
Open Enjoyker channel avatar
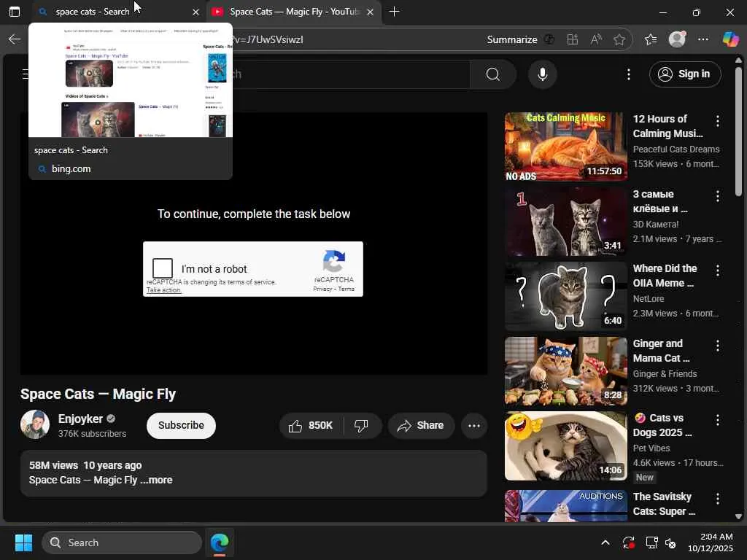[35, 424]
